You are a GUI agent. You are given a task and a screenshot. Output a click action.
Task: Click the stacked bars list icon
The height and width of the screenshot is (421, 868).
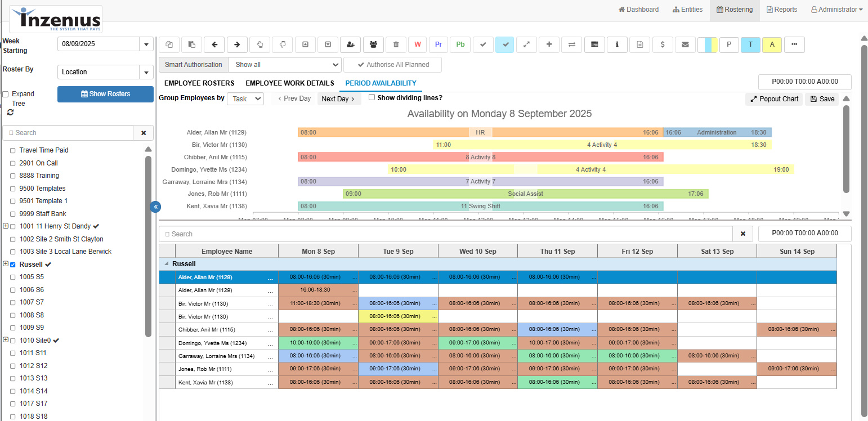594,44
